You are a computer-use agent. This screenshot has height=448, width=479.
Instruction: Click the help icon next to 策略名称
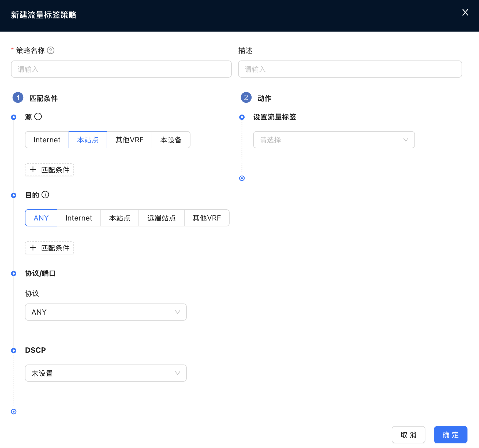pos(51,50)
